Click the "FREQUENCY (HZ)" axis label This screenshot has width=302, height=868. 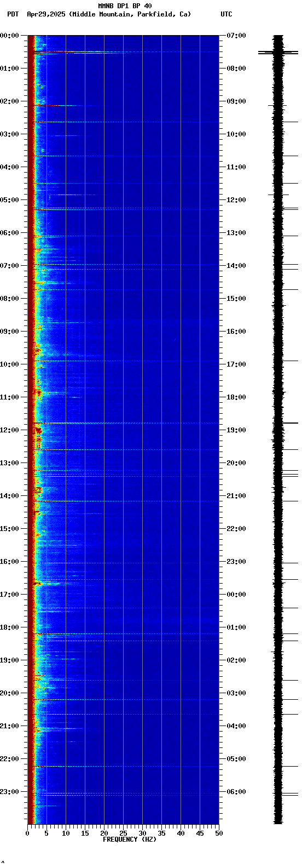click(x=130, y=839)
